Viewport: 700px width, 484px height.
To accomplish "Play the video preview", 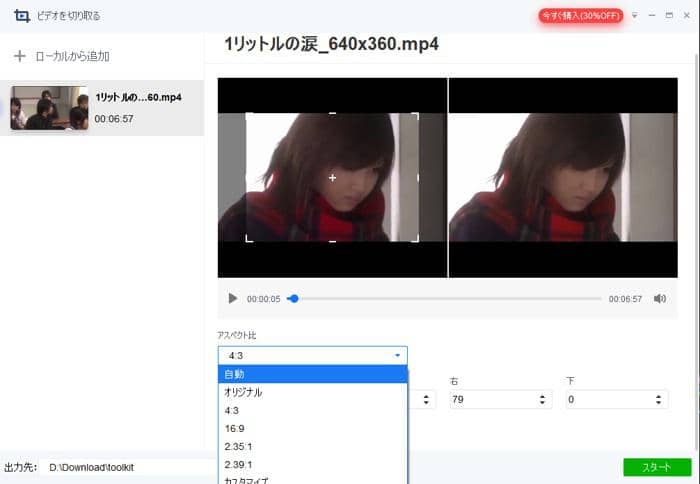I will (233, 298).
